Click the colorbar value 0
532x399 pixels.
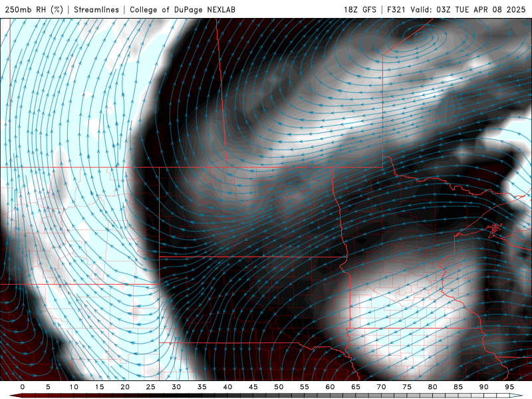23,387
